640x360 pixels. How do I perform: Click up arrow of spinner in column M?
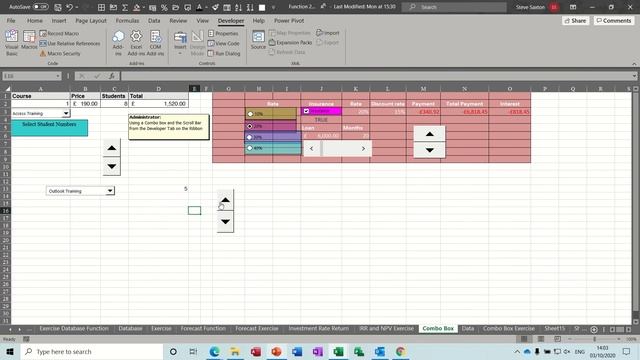429,134
